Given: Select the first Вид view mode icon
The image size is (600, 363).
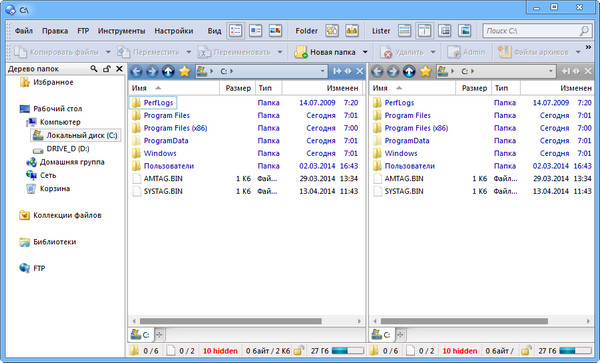Looking at the screenshot, I should (236, 31).
